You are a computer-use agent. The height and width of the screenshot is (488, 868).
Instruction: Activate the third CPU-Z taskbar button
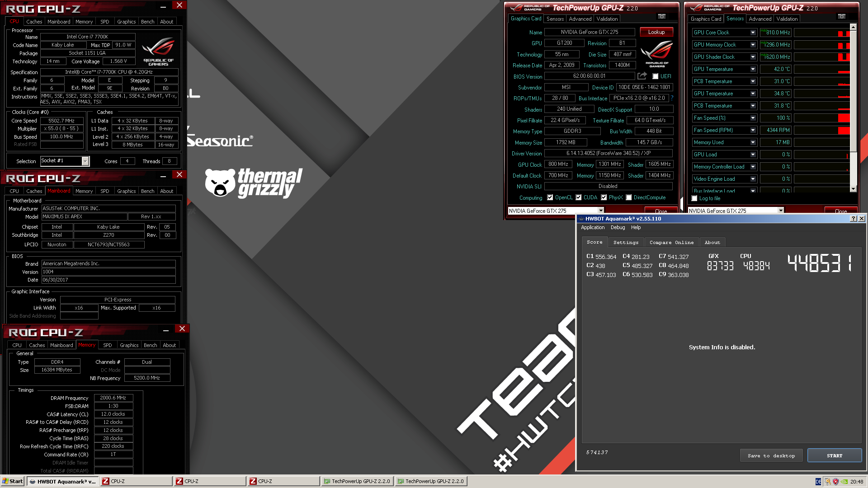(283, 482)
